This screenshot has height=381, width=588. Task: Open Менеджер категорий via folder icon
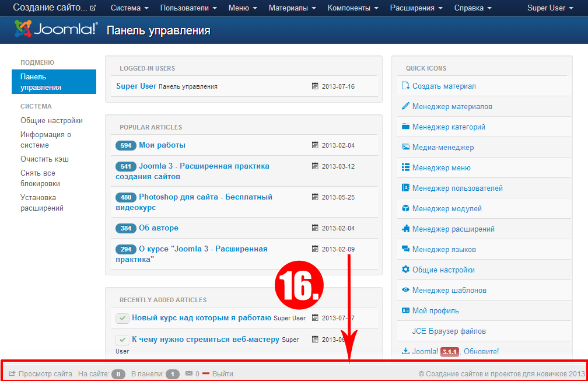[406, 127]
